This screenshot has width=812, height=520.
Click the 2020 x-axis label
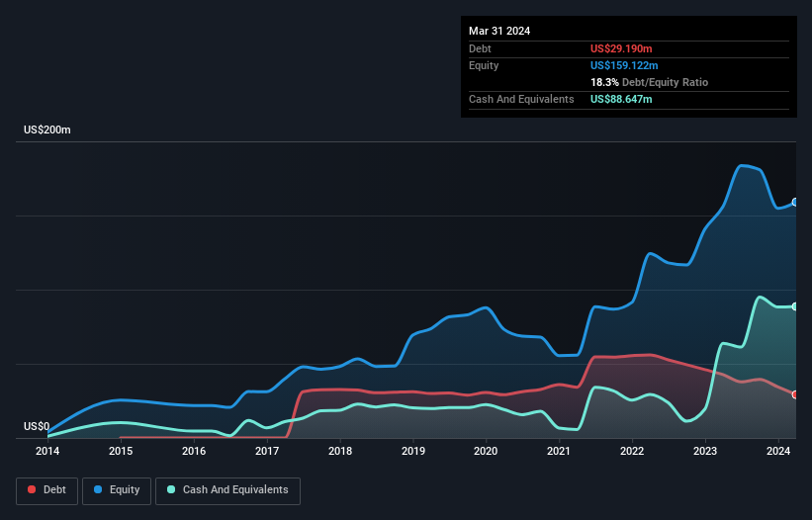pos(486,451)
